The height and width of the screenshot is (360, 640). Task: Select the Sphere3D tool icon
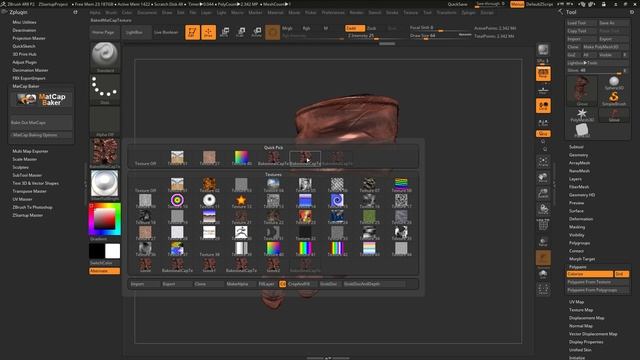614,83
